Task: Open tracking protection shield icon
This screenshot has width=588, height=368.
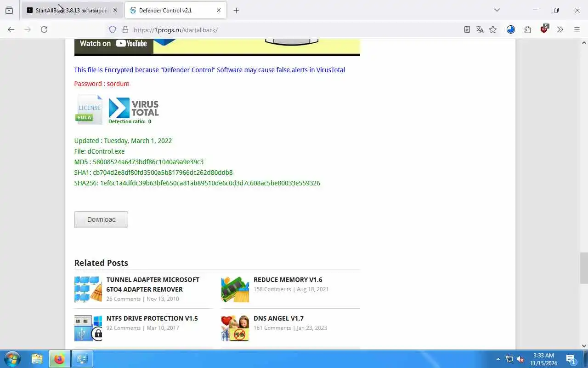Action: pyautogui.click(x=113, y=30)
